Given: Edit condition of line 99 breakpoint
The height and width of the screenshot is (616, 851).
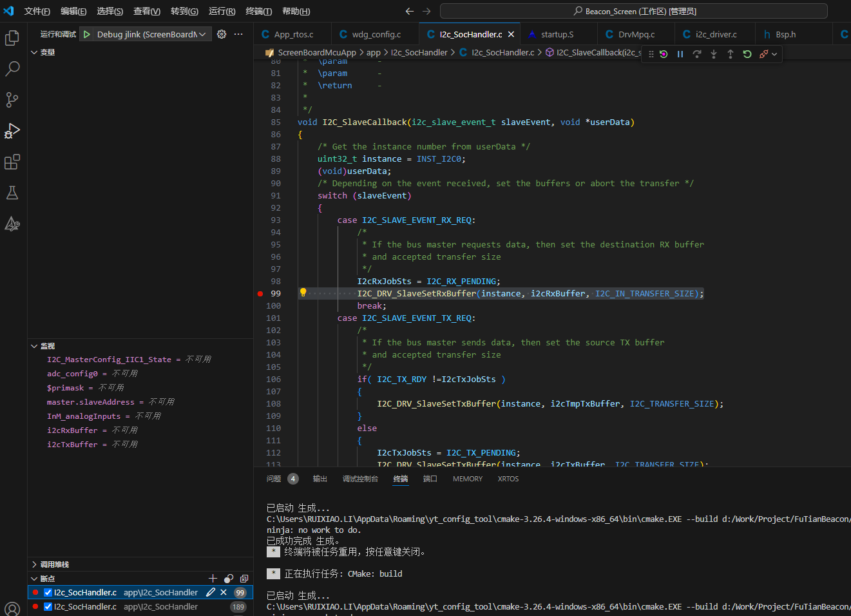Looking at the screenshot, I should [211, 592].
